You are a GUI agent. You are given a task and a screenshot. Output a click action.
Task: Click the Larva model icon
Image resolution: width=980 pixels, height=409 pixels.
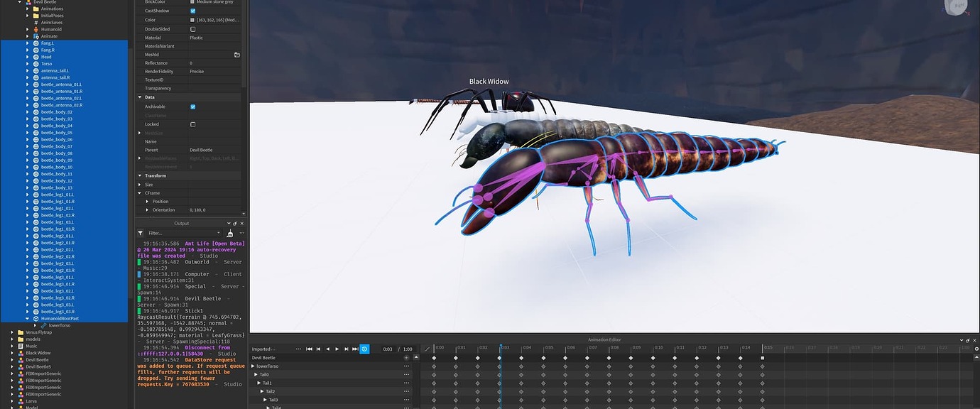click(21, 401)
